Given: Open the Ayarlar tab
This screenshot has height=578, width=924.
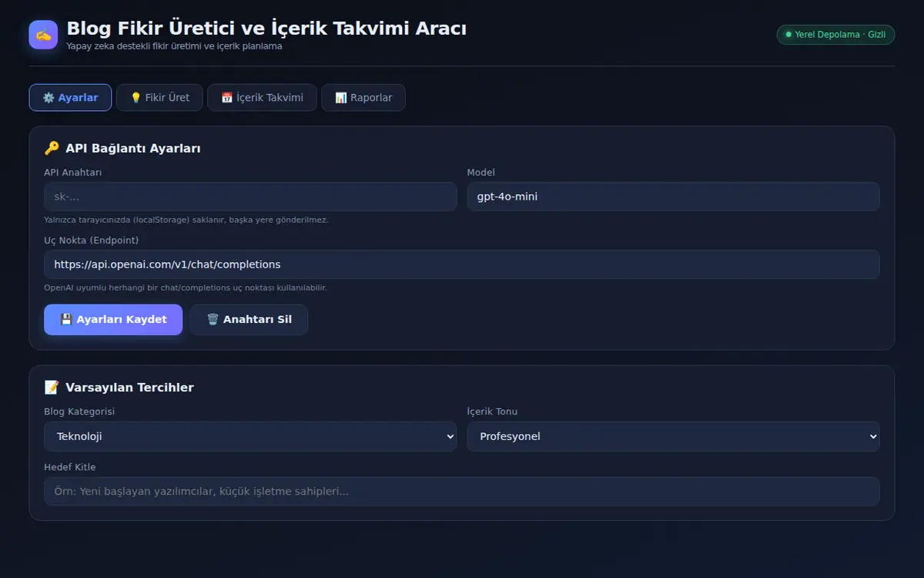Looking at the screenshot, I should click(x=70, y=98).
